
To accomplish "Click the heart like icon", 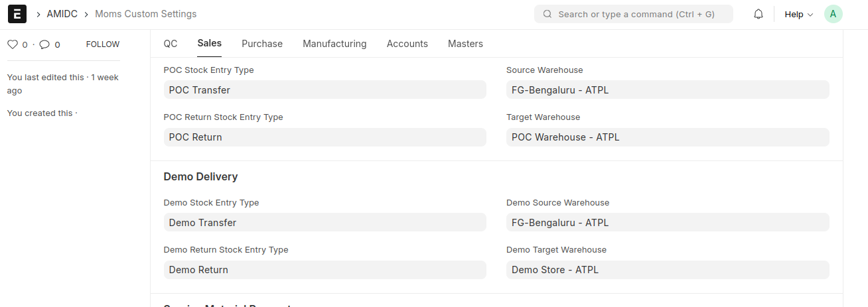I will pos(12,44).
